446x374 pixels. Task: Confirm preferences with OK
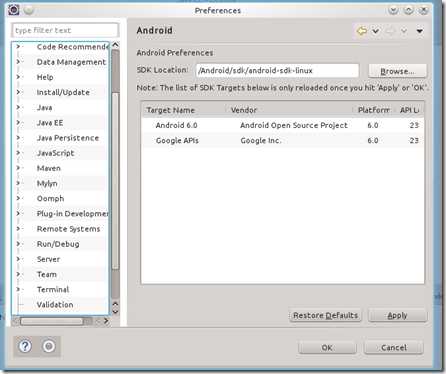[327, 347]
